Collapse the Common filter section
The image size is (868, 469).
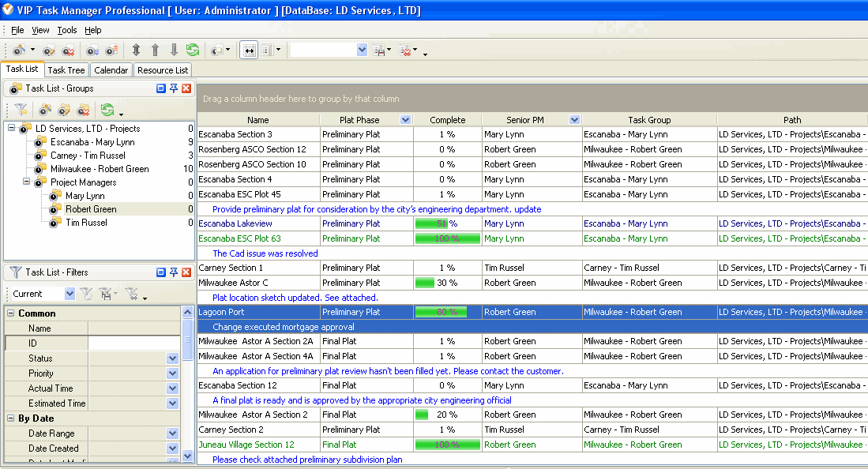coord(11,313)
